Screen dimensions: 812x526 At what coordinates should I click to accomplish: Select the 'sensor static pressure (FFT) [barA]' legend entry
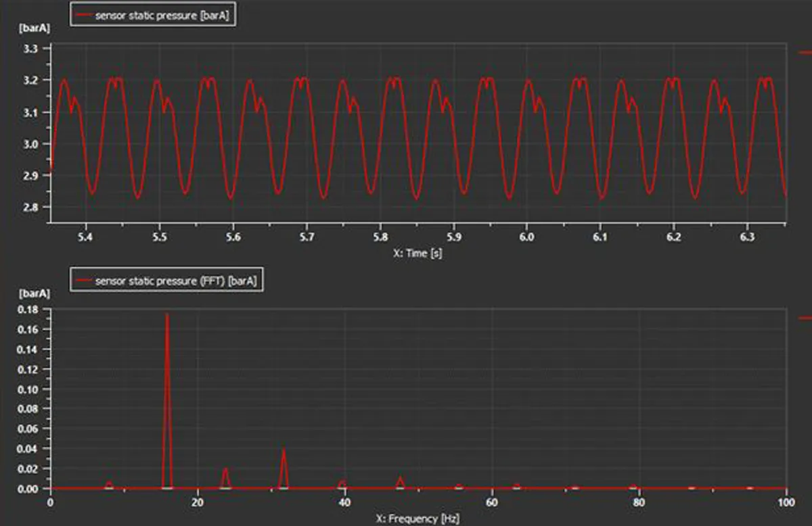166,281
